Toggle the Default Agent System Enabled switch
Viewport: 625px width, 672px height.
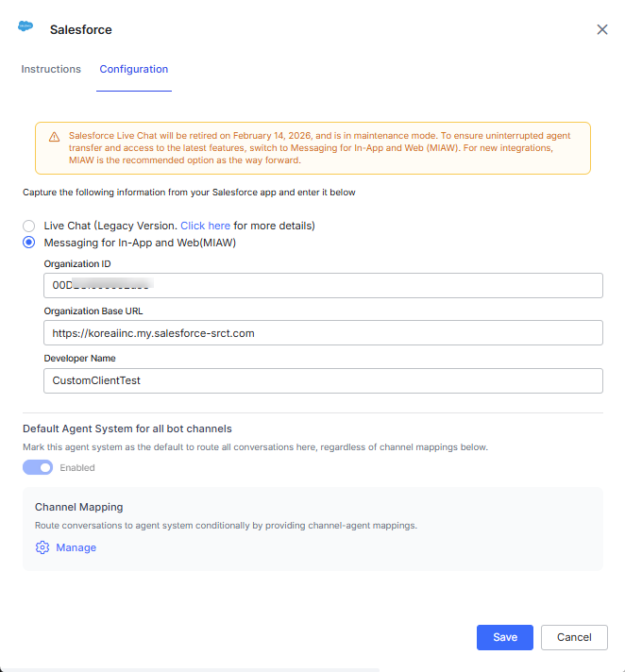(38, 467)
